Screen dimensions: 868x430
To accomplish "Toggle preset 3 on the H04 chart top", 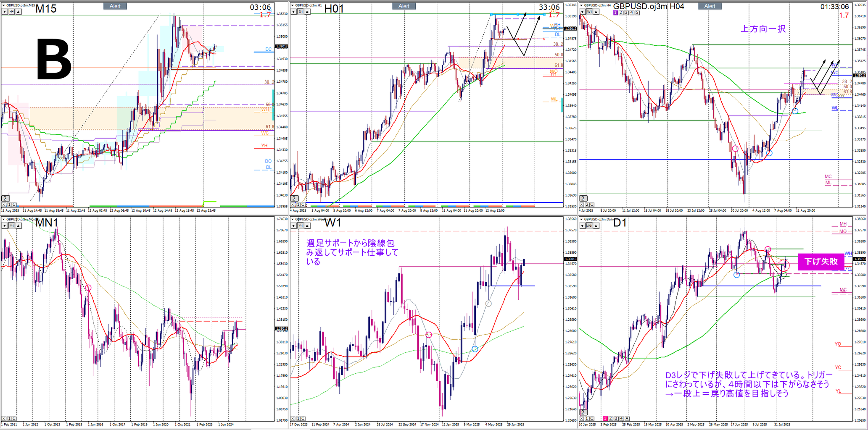I will 626,13.
